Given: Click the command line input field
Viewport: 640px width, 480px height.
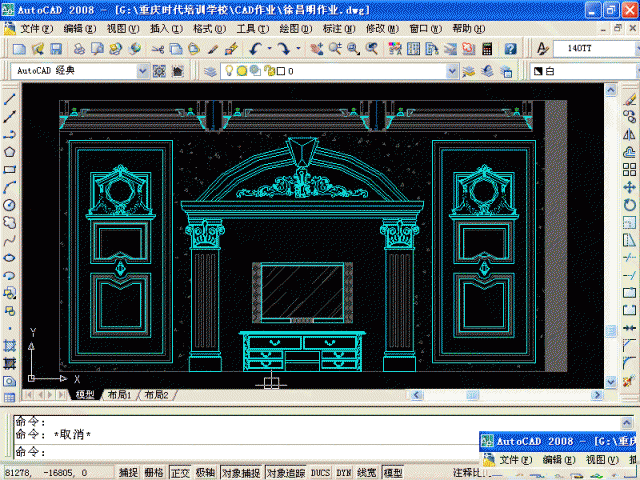Looking at the screenshot, I should coord(250,452).
